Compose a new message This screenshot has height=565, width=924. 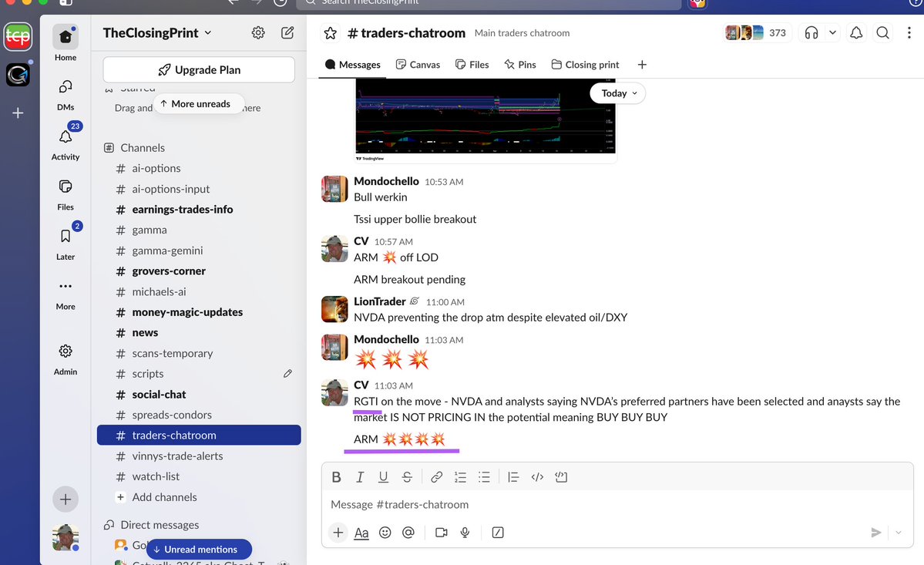287,33
